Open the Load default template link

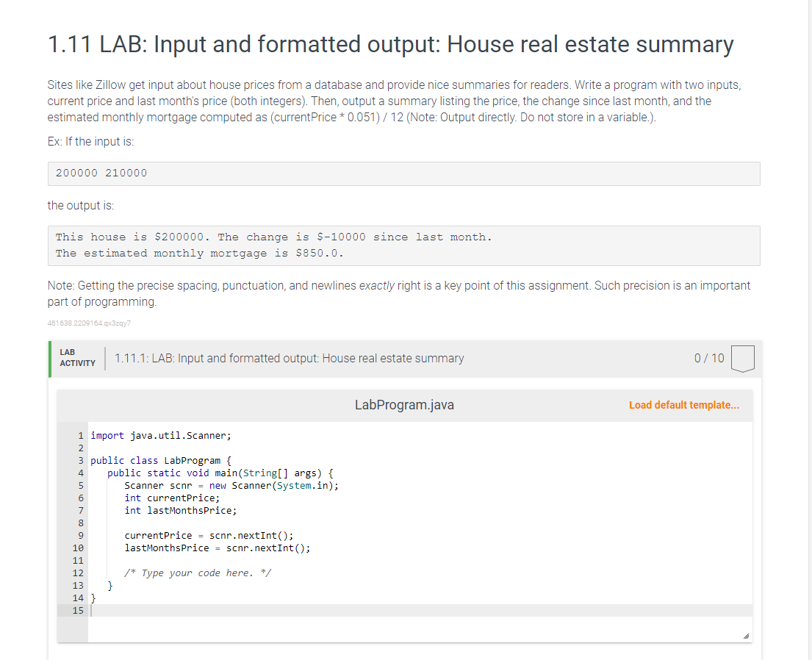683,405
